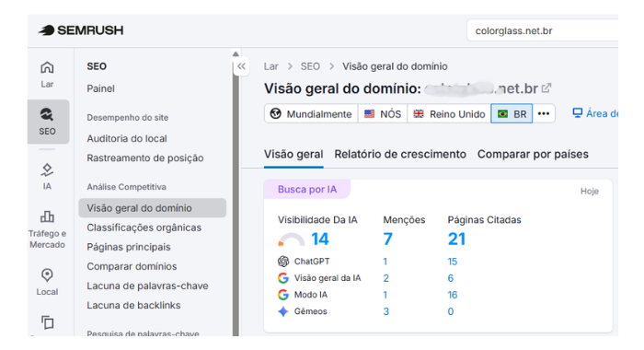Click Visibilidade Da IA value 14

tap(320, 239)
